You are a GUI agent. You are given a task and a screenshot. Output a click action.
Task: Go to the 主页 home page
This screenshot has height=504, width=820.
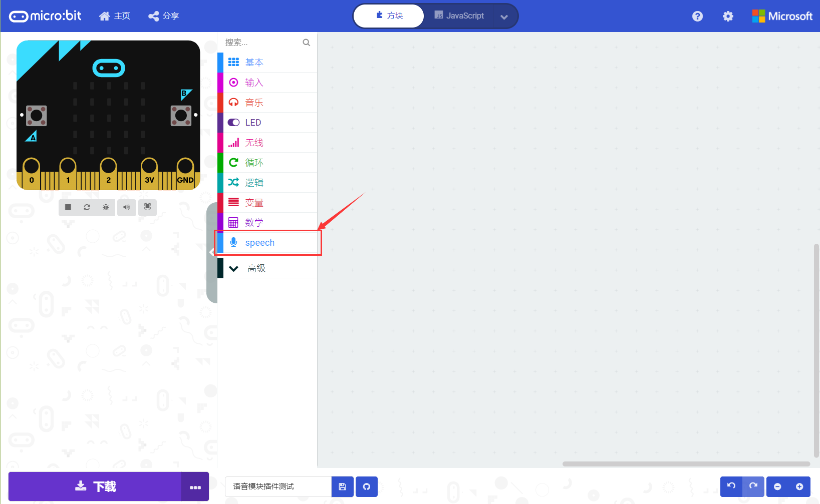[x=115, y=16]
